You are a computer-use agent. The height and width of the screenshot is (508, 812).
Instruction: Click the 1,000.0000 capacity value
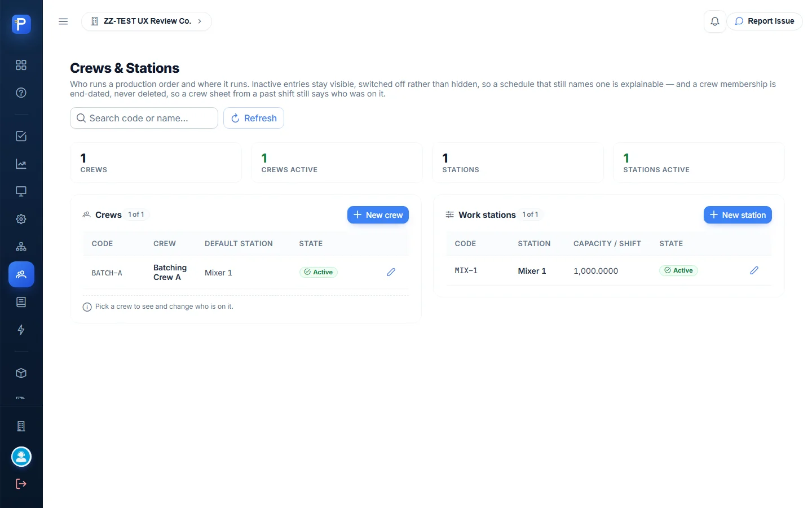coord(596,271)
